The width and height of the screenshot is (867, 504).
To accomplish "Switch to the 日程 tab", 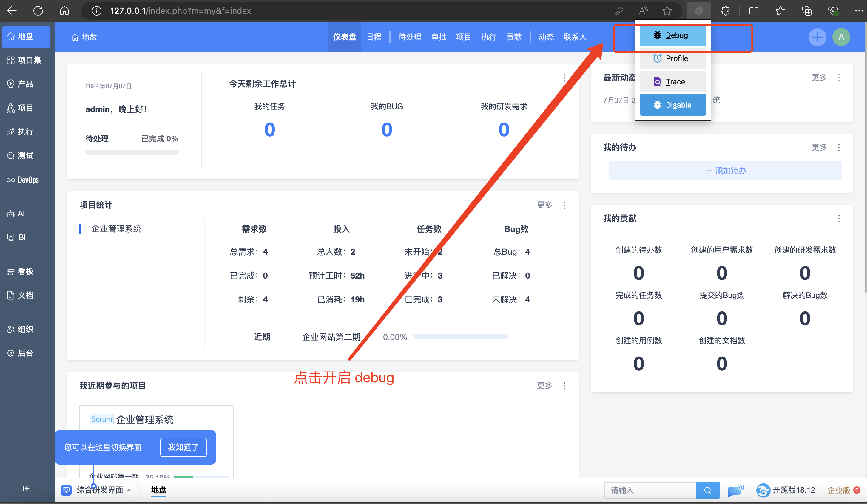I will [x=374, y=37].
